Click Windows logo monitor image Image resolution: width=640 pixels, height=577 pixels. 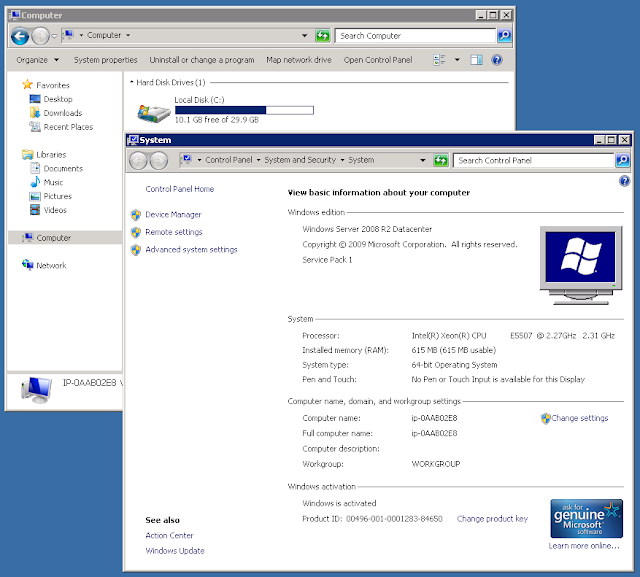581,265
